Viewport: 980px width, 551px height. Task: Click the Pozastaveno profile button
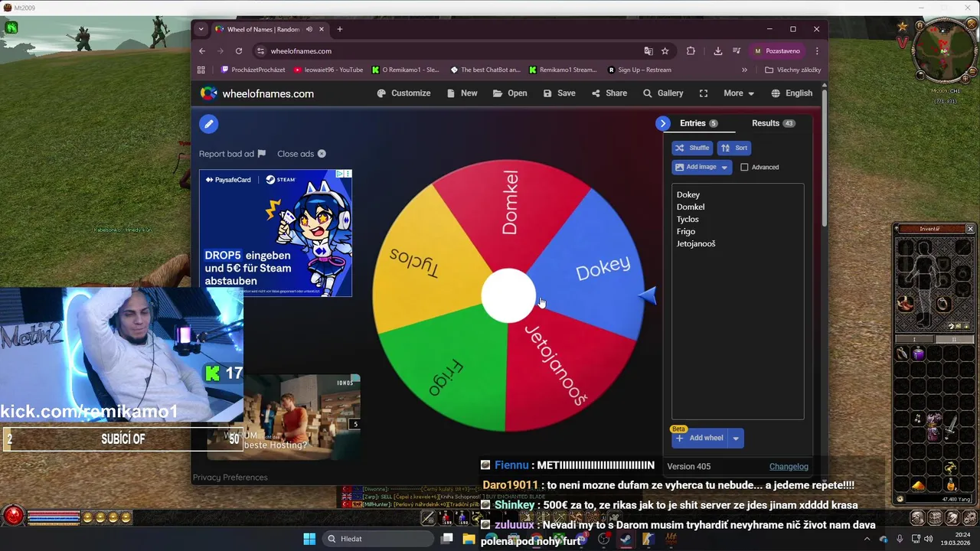[777, 51]
